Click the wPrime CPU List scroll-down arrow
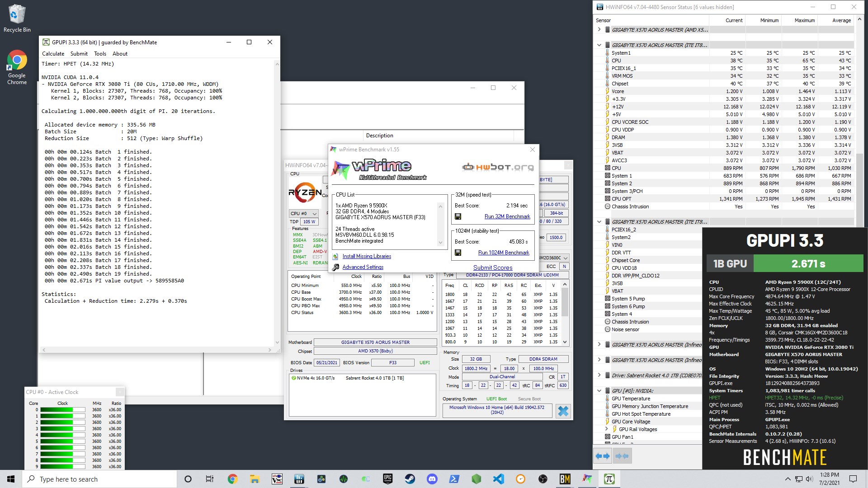This screenshot has height=488, width=868. pyautogui.click(x=440, y=243)
